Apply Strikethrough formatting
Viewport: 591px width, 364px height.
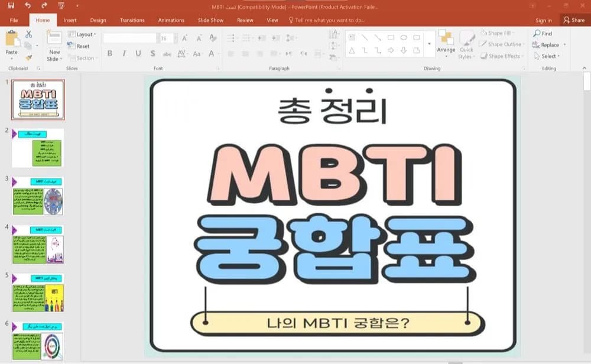(x=167, y=54)
